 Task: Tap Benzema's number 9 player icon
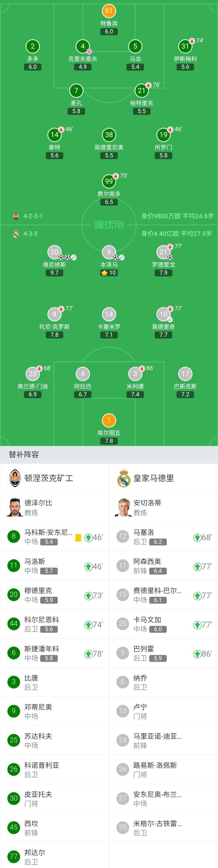click(109, 252)
